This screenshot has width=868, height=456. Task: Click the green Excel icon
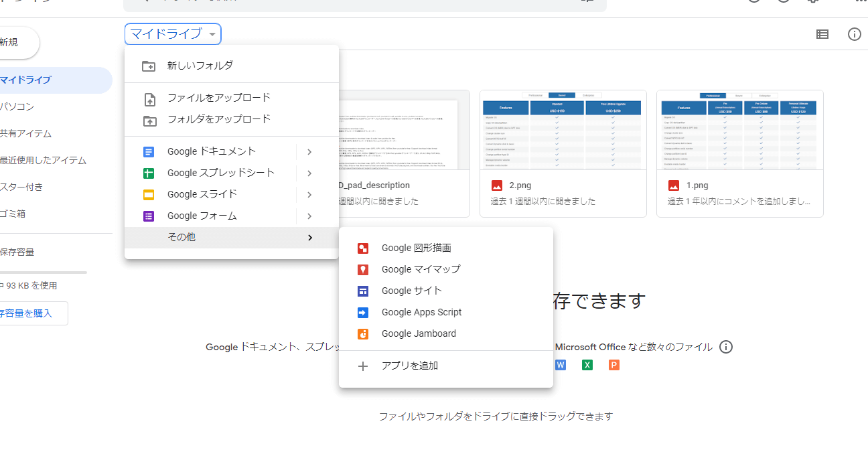[x=587, y=365]
